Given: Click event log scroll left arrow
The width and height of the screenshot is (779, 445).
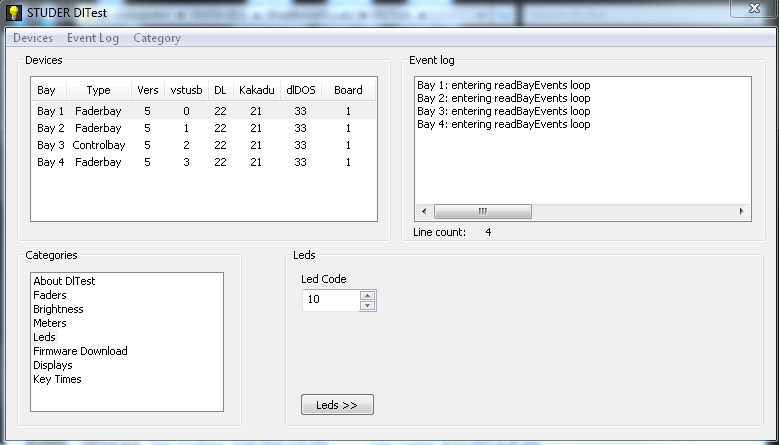Looking at the screenshot, I should click(424, 211).
